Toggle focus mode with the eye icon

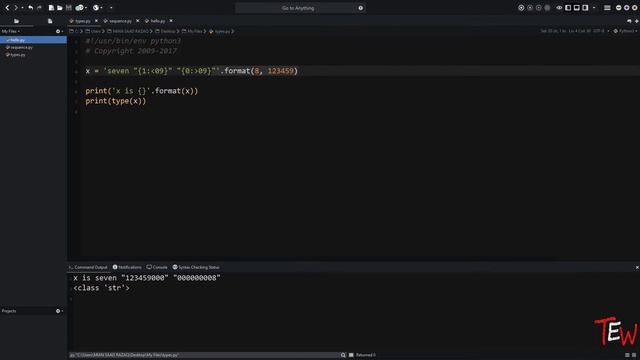[559, 8]
